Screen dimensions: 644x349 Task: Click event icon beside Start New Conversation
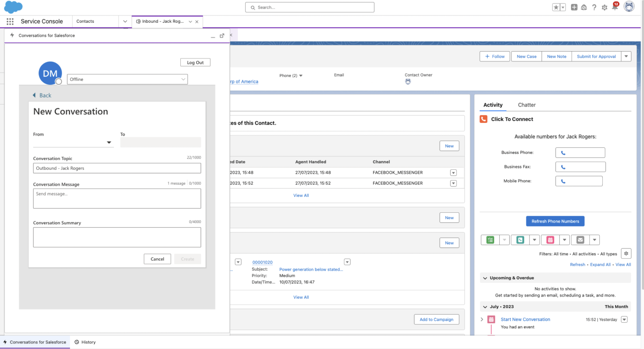(x=491, y=319)
